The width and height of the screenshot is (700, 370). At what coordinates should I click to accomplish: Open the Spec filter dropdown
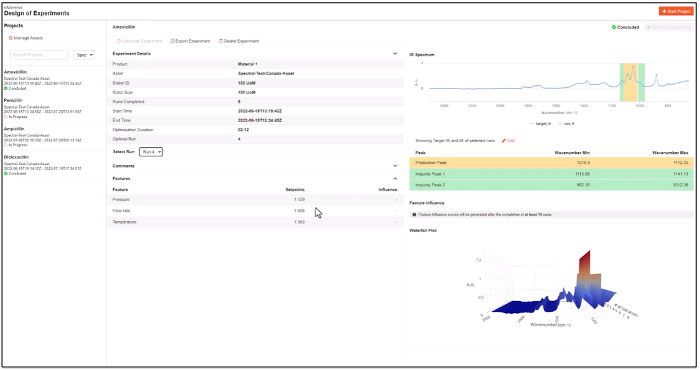[84, 55]
